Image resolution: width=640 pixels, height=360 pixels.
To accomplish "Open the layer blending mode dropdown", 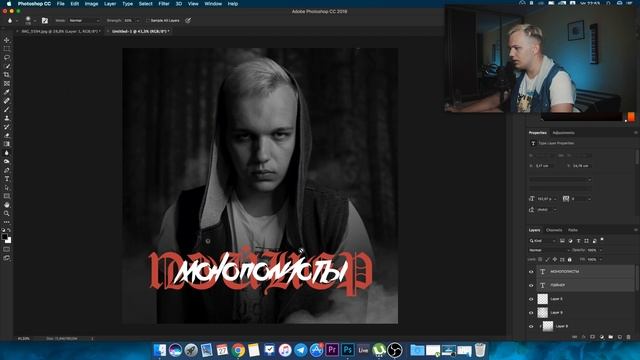I will tap(549, 250).
